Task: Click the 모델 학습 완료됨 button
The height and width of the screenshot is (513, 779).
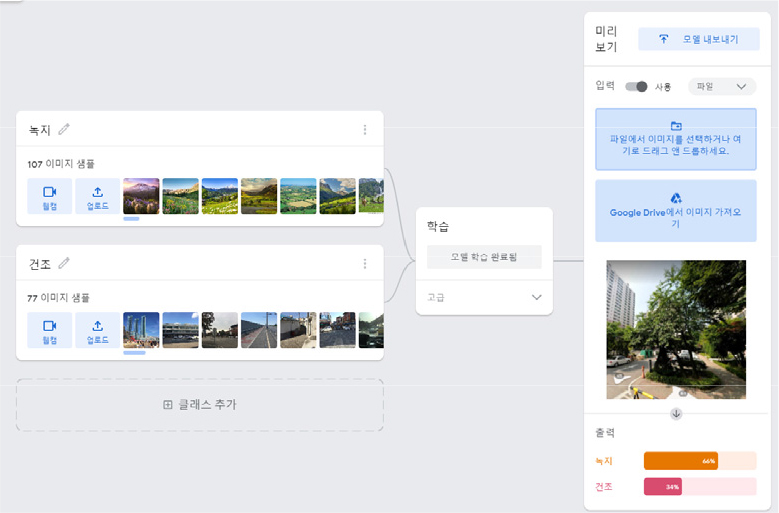Action: (x=484, y=257)
